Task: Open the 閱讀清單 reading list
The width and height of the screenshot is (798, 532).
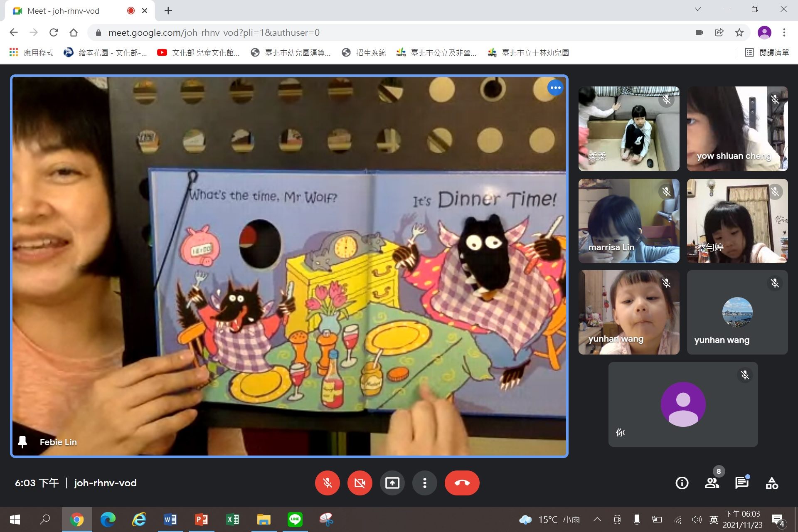Action: (x=767, y=53)
